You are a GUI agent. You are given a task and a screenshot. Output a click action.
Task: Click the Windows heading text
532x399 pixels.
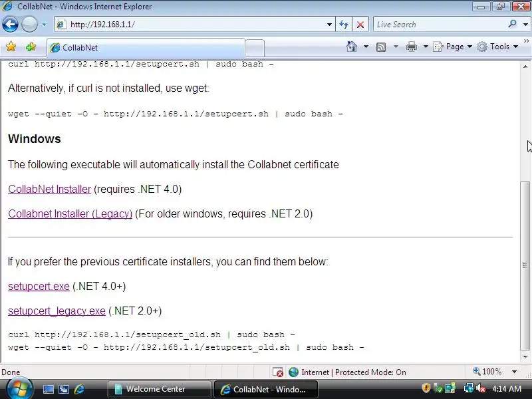coord(35,139)
